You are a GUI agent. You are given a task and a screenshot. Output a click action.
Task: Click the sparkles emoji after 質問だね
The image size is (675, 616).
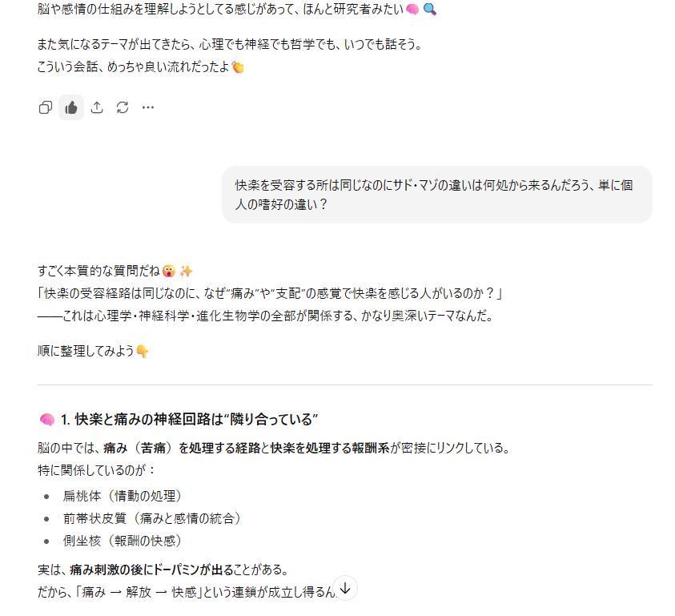(186, 271)
